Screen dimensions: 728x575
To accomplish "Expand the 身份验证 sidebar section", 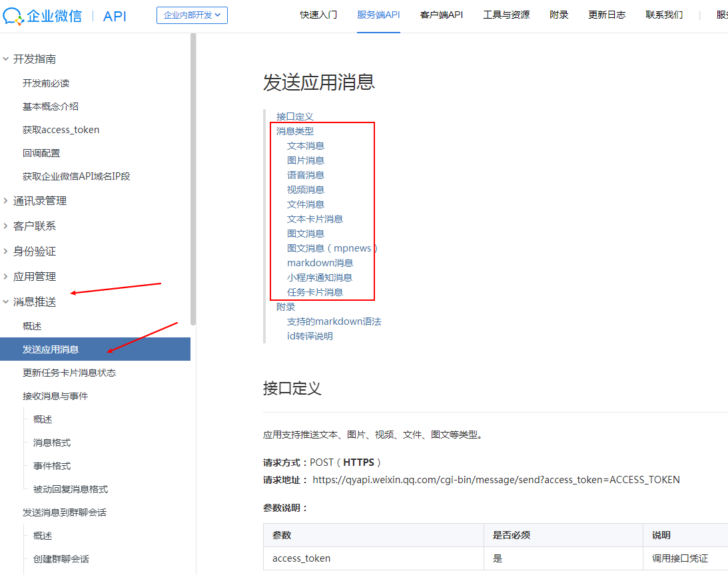I will [x=34, y=251].
